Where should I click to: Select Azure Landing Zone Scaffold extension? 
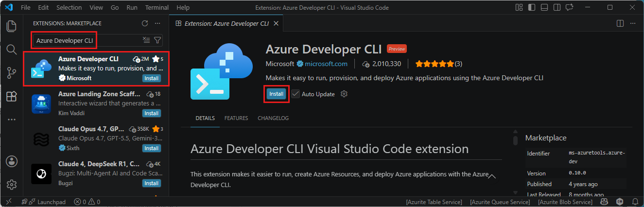point(96,103)
